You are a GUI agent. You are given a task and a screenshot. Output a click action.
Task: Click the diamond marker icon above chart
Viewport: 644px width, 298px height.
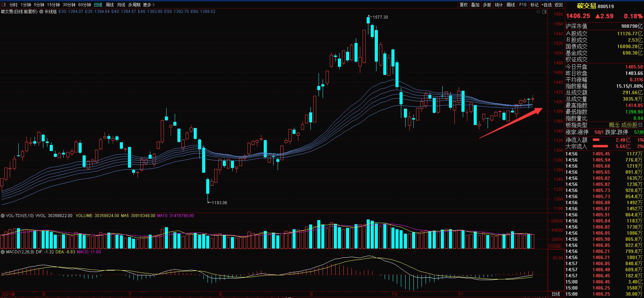(538, 12)
